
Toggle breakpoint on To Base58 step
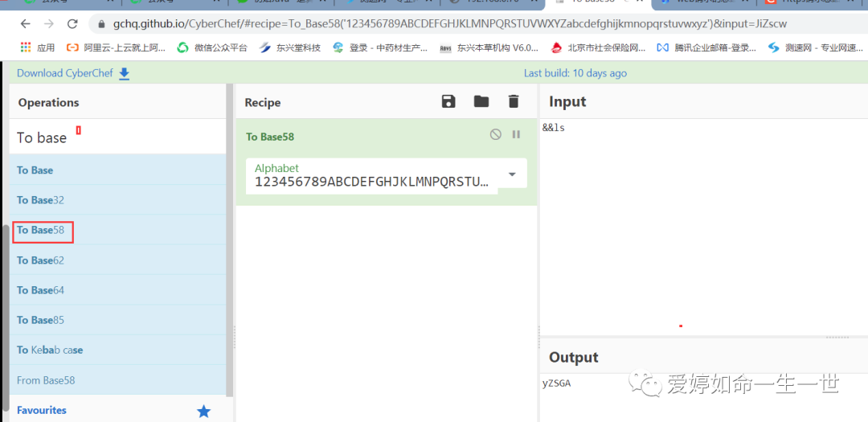point(516,134)
